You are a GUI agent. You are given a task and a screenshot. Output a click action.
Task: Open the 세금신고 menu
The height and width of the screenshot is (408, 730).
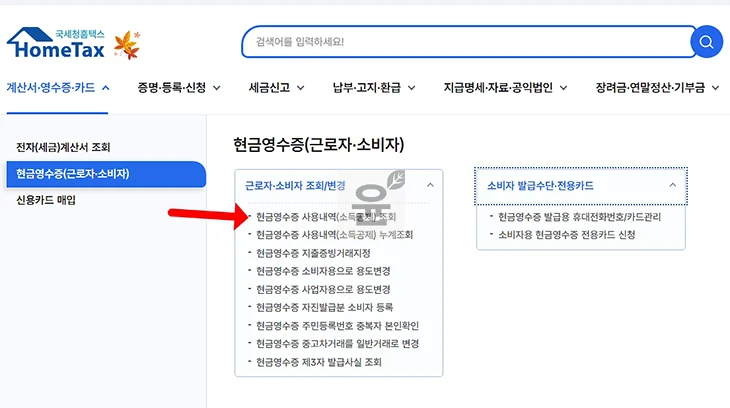click(276, 88)
